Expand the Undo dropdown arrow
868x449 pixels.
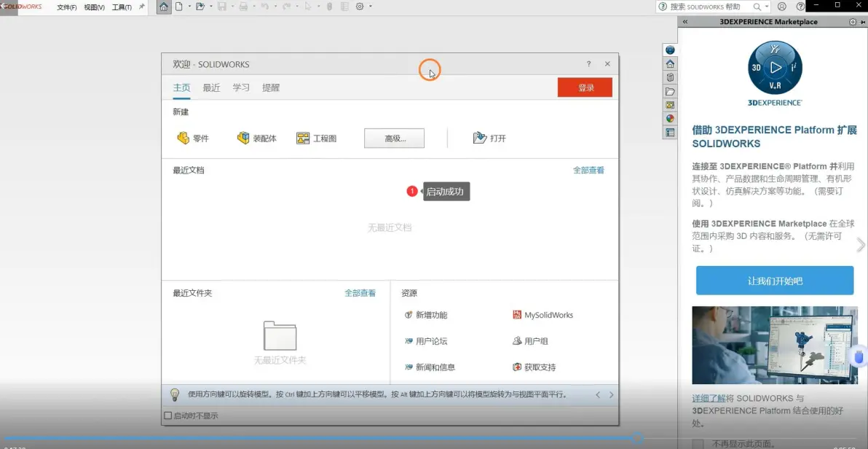click(x=275, y=7)
